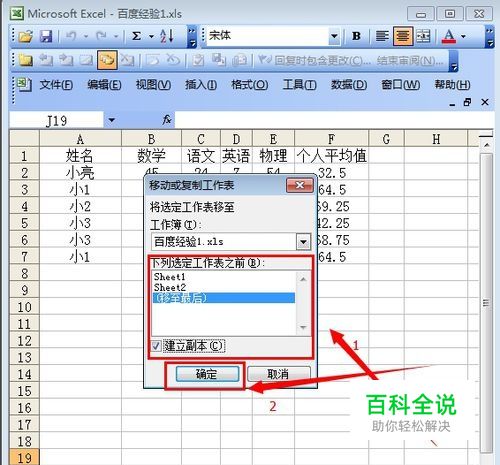Toggle bold formatting
The width and height of the screenshot is (500, 465).
coord(356,36)
